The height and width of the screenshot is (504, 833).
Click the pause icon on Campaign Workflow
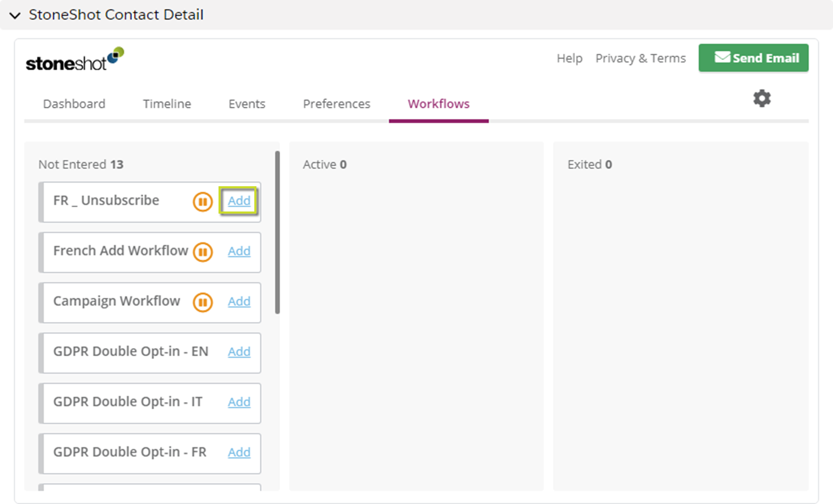203,302
